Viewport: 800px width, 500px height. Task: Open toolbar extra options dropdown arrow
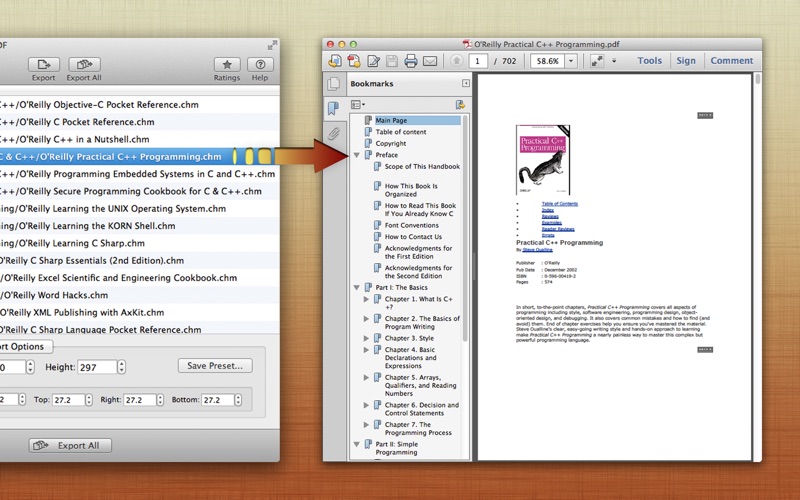click(614, 61)
